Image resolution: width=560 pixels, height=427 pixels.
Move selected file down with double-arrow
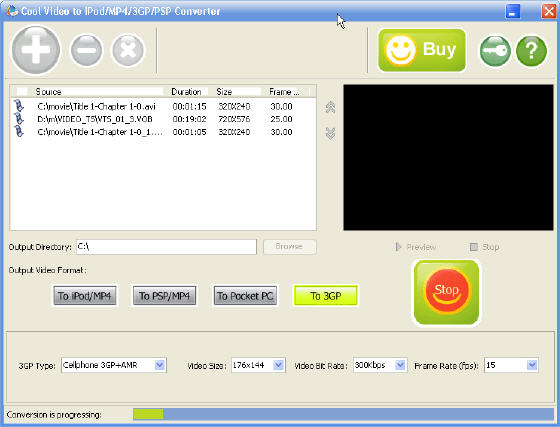click(330, 134)
